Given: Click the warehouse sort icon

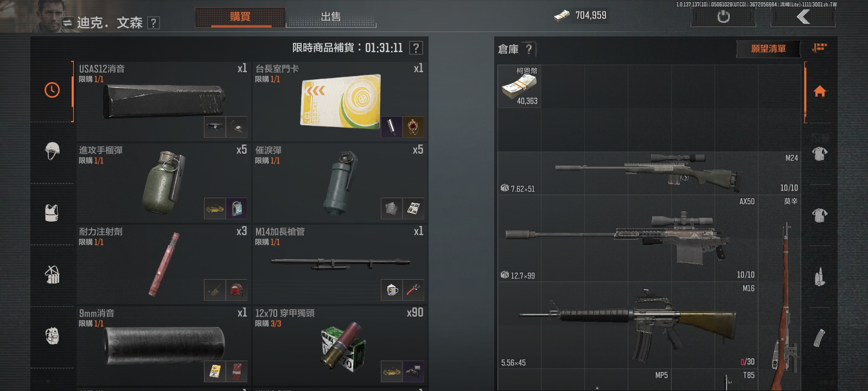Looking at the screenshot, I should (x=819, y=48).
